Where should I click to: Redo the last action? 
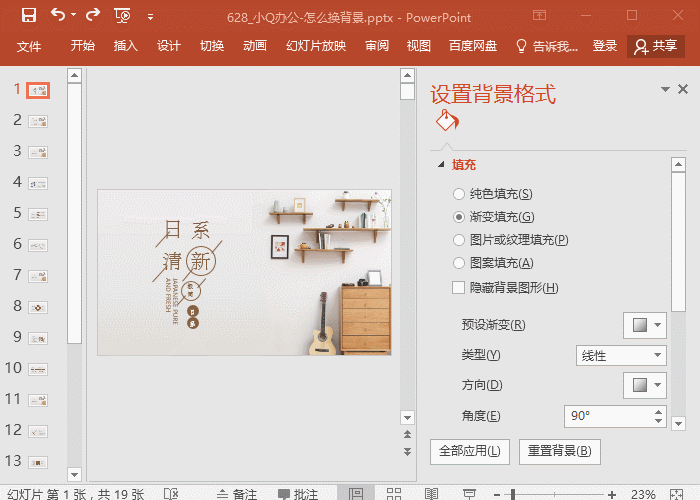[93, 15]
